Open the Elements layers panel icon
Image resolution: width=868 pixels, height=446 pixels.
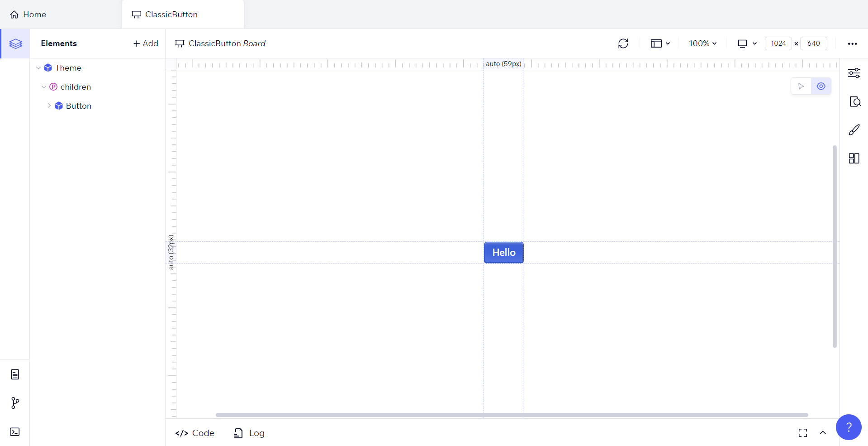pos(15,43)
